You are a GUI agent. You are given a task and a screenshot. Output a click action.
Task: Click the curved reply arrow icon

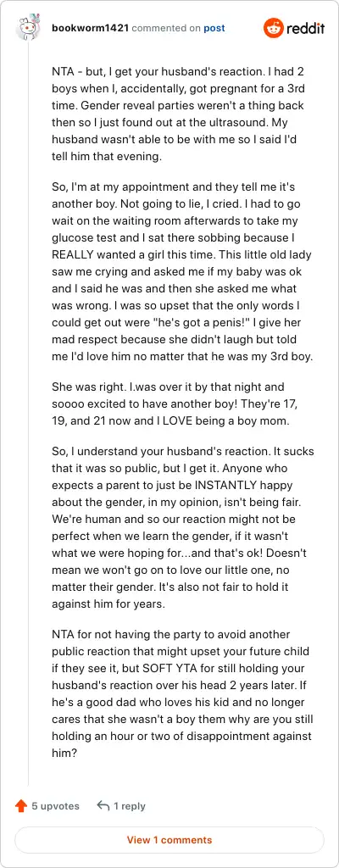click(x=103, y=806)
